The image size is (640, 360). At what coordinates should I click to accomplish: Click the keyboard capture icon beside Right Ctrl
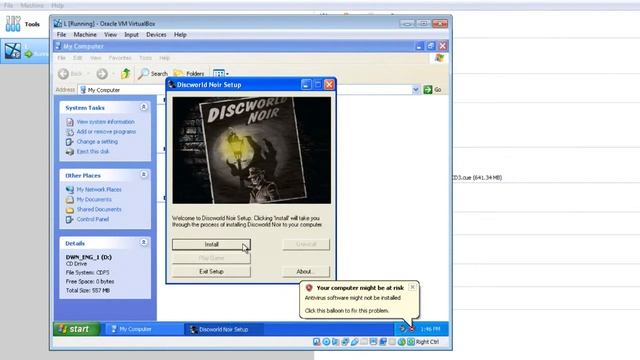click(411, 342)
